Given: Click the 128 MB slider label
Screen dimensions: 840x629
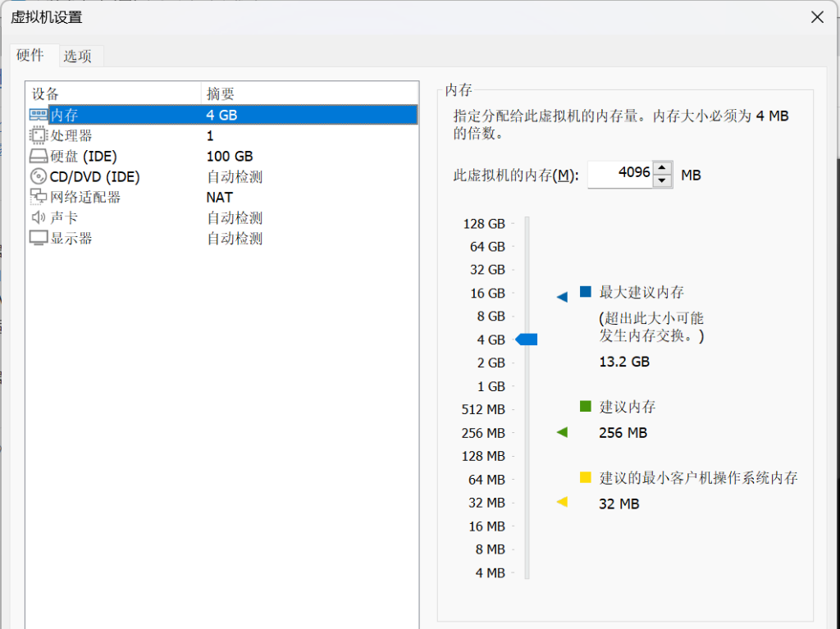Looking at the screenshot, I should pos(483,457).
